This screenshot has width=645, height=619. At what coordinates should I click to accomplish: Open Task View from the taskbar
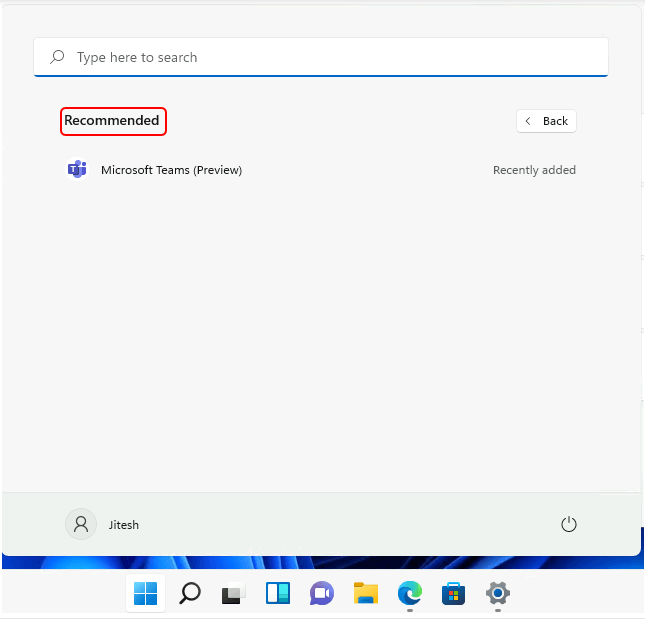click(234, 593)
